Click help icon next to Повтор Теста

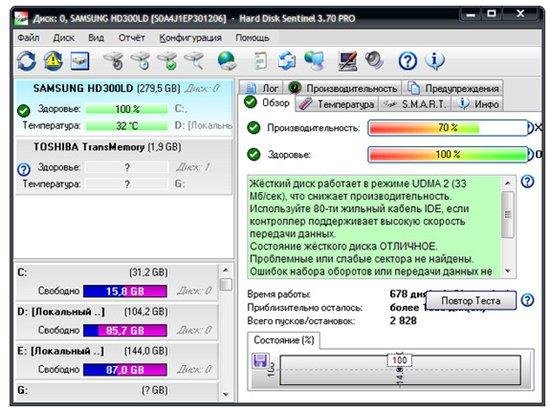click(x=528, y=300)
